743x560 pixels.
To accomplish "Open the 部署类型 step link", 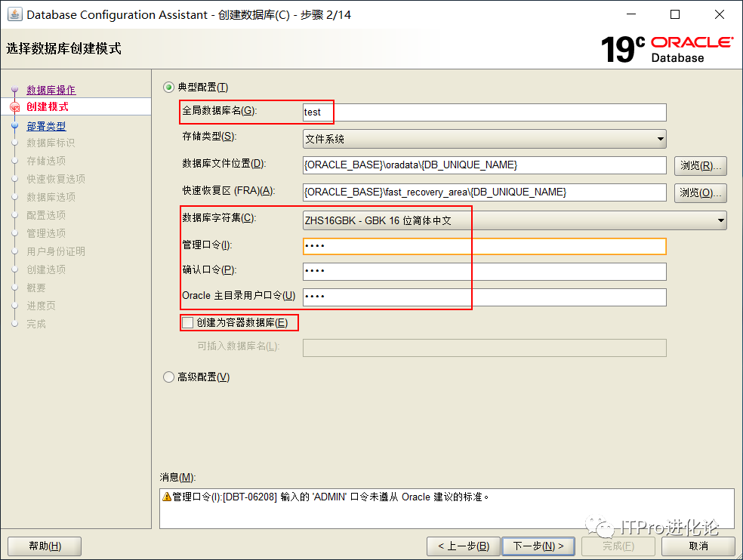I will point(46,126).
